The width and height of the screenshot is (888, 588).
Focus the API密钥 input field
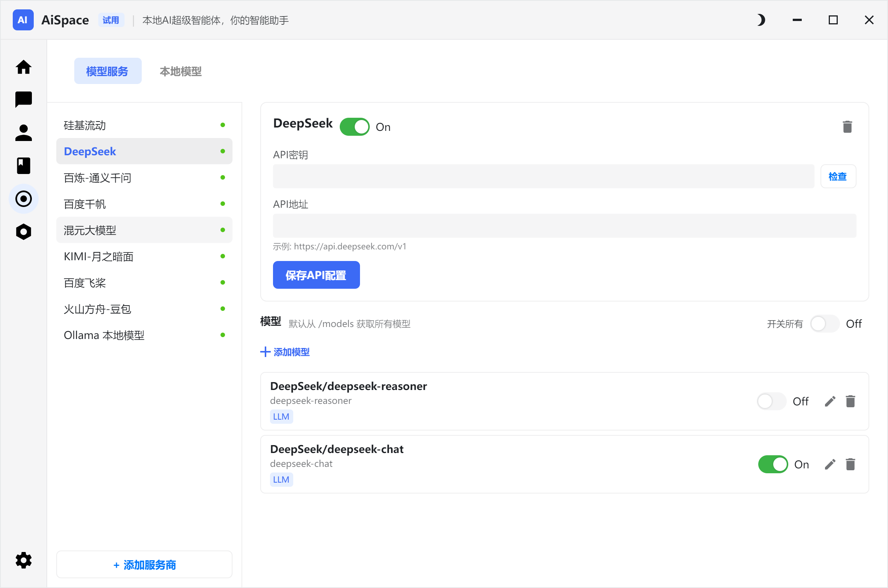click(544, 176)
